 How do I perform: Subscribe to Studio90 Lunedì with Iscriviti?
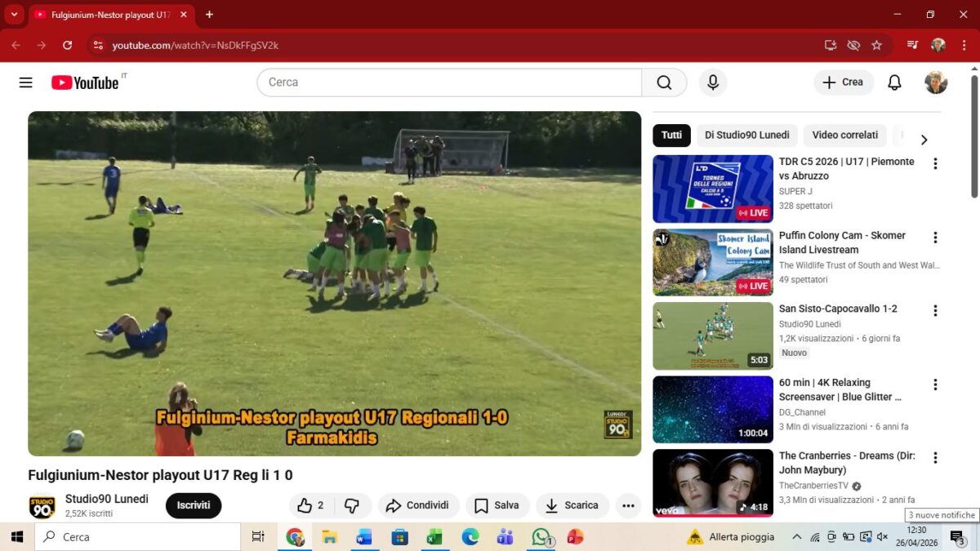(x=194, y=505)
